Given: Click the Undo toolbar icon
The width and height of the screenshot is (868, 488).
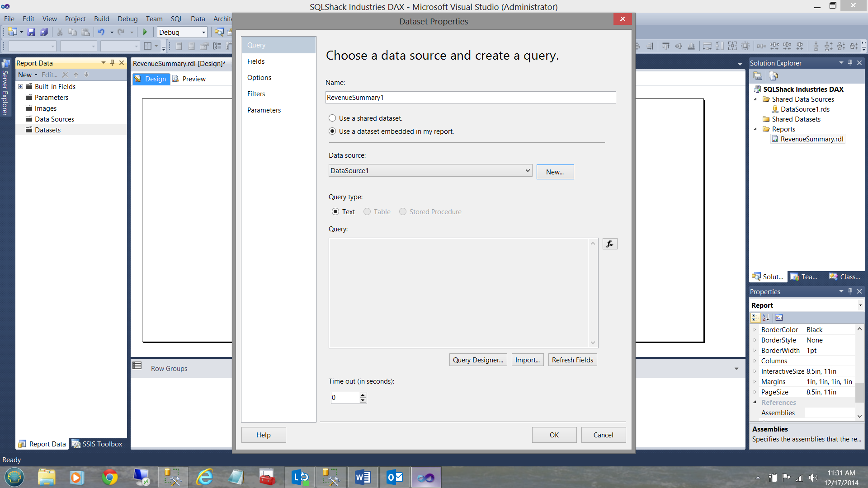Looking at the screenshot, I should 101,32.
